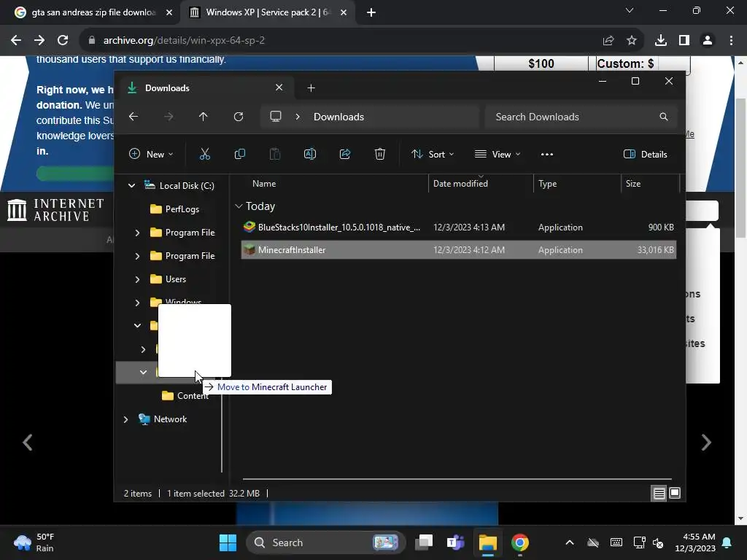The width and height of the screenshot is (747, 560).
Task: Click the Chrome icon in the taskbar
Action: pos(519,542)
